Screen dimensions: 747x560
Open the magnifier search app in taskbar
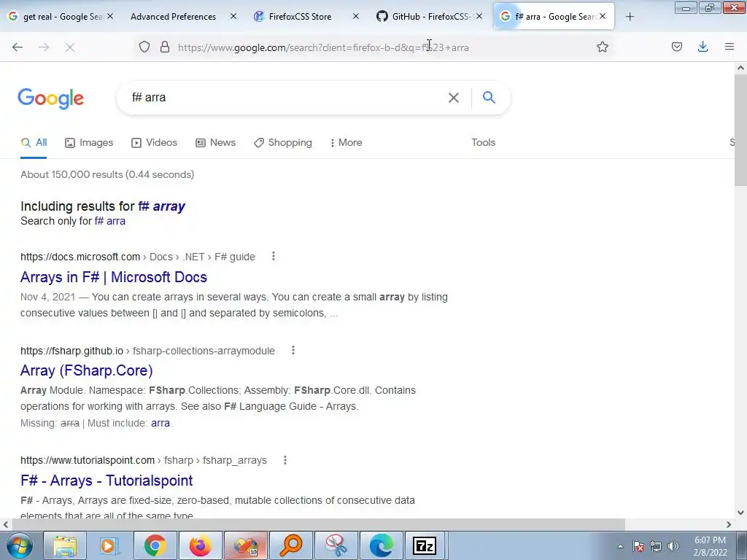(x=290, y=545)
